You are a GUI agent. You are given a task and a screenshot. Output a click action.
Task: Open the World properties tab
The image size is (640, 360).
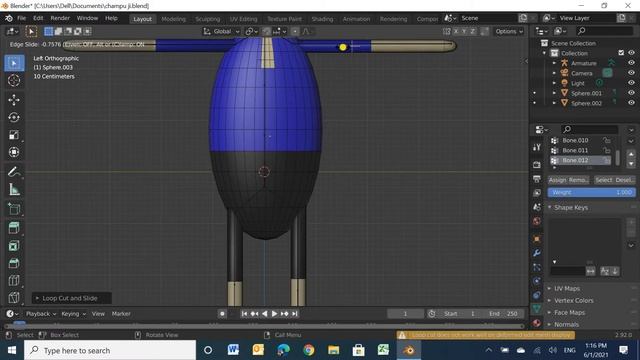(537, 221)
